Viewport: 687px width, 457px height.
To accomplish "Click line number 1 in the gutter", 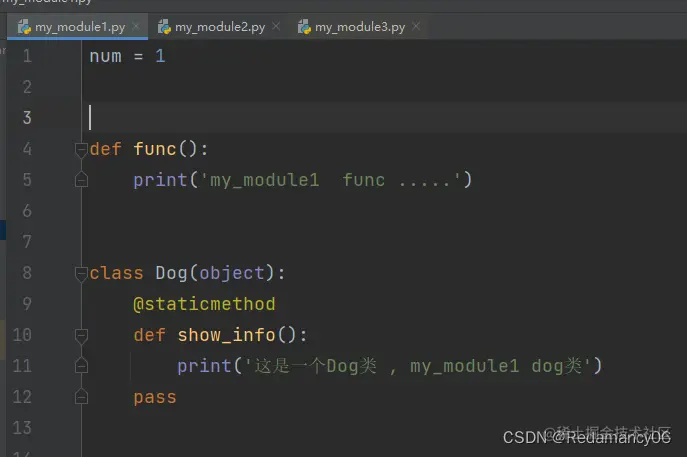I will (27, 56).
